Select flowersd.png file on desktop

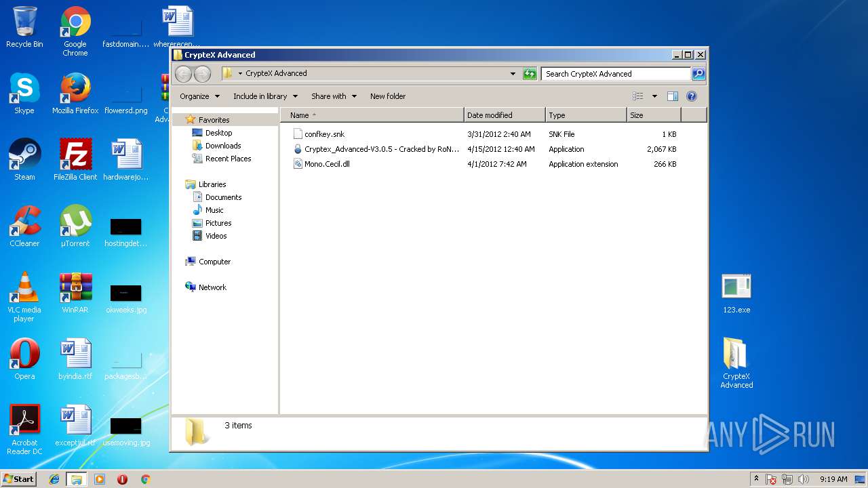coord(126,99)
